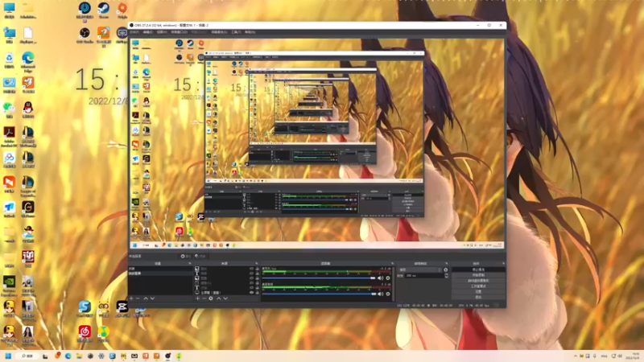Screen dimensions: 644x362
Task: Open the 编辑(E) menu in OBS
Action: click(148, 32)
